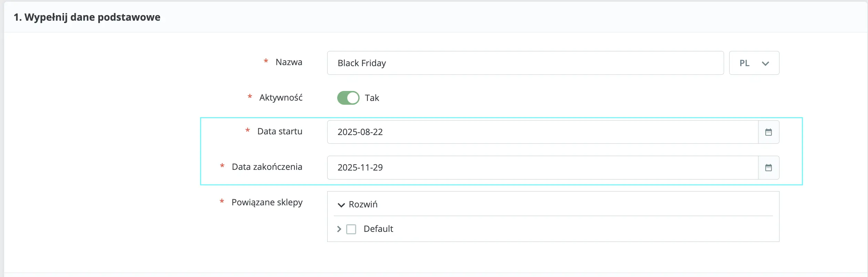Viewport: 868px width, 277px height.
Task: Open the Data startu calendar picker
Action: (768, 132)
